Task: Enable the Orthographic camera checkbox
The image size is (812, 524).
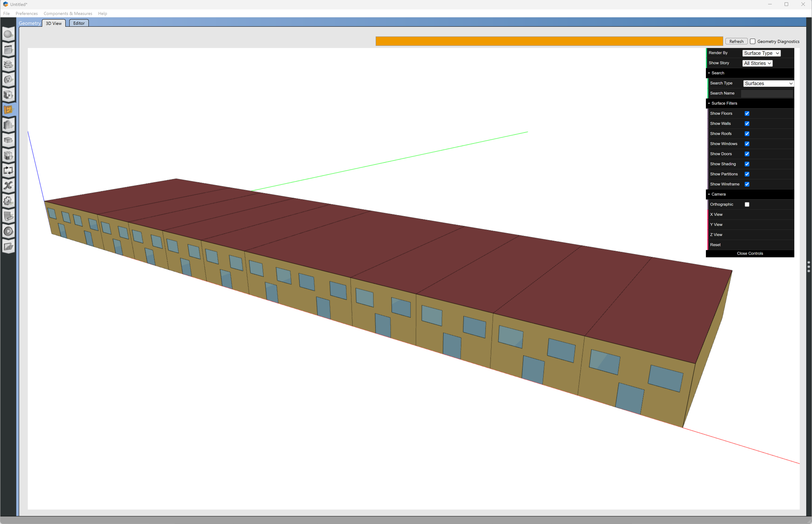Action: [747, 204]
